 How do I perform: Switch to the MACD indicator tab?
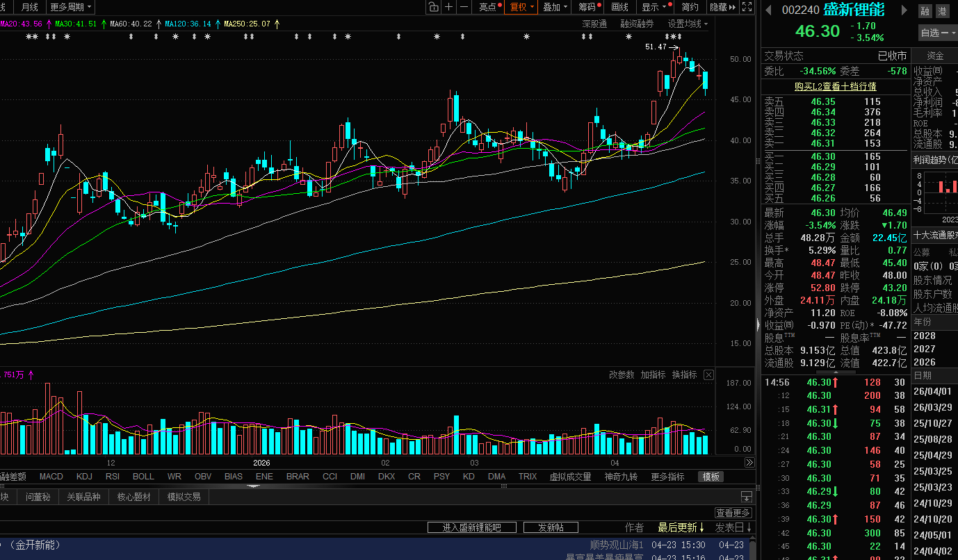point(51,477)
